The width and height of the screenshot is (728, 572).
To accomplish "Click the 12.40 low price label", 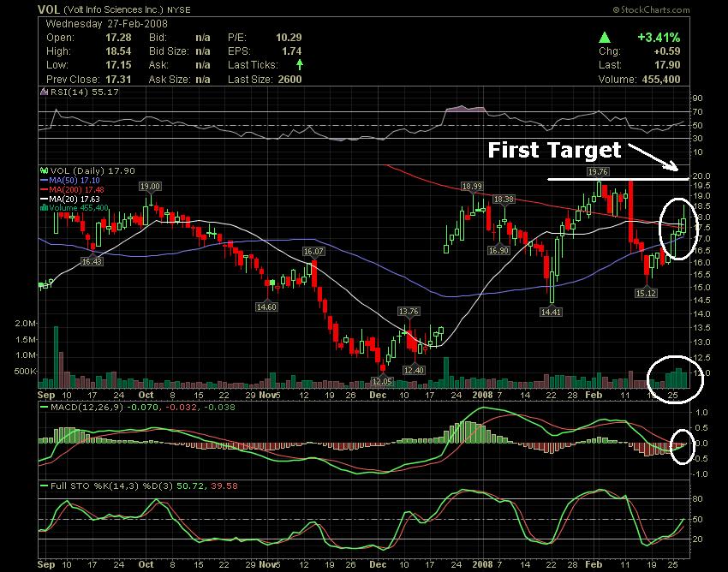I will [x=414, y=370].
